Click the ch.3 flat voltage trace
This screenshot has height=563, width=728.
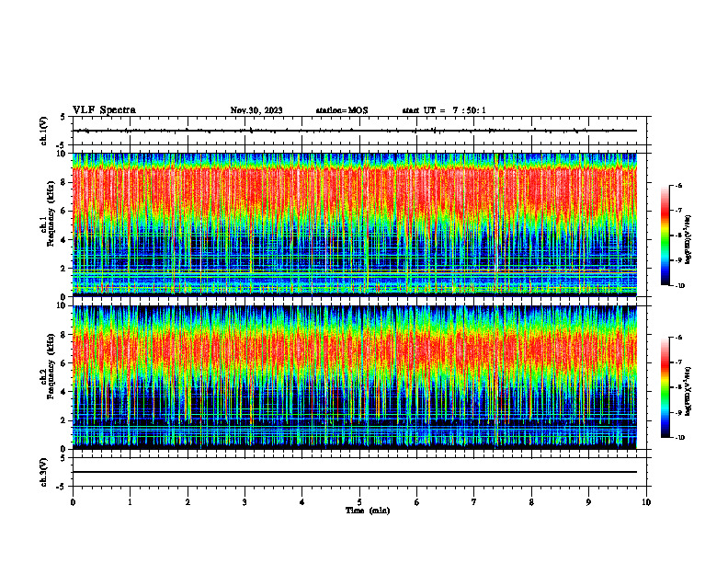click(355, 472)
